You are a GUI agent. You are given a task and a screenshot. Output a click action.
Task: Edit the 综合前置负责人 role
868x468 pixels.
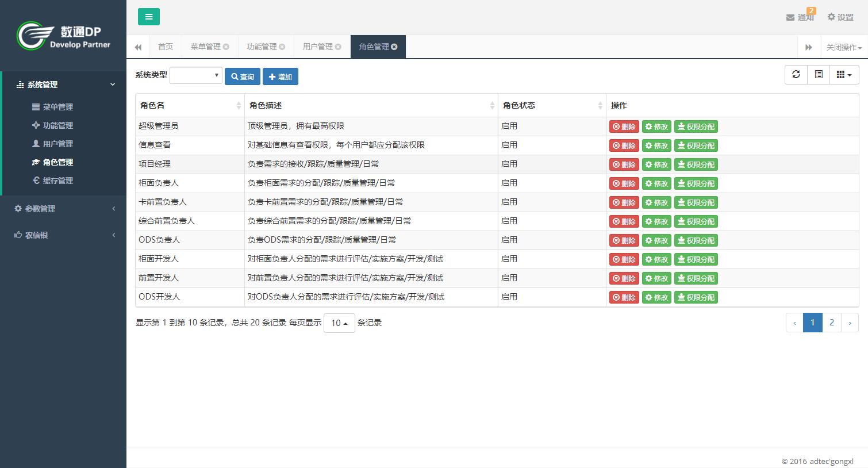(656, 221)
